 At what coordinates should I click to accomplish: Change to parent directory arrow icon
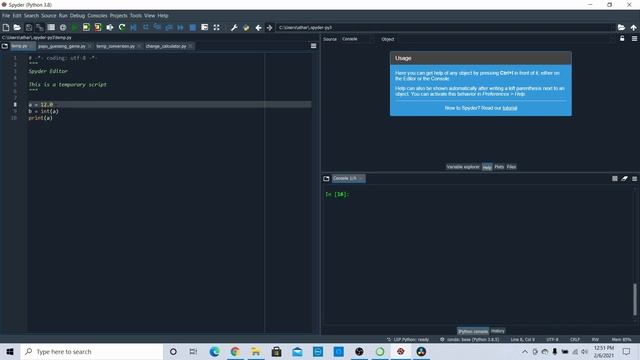(633, 27)
